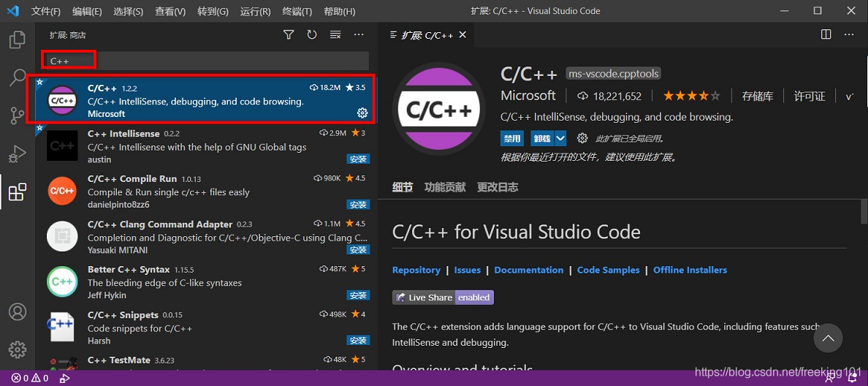This screenshot has height=386, width=868.
Task: Open the 存储库 link
Action: point(758,96)
